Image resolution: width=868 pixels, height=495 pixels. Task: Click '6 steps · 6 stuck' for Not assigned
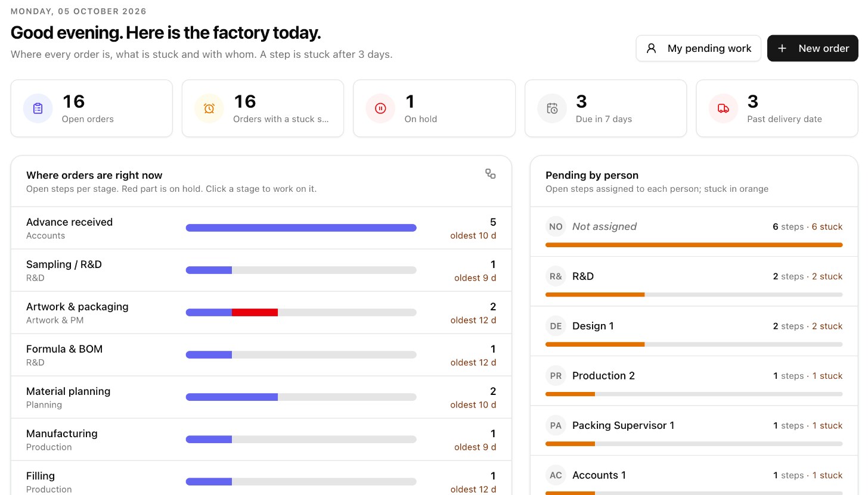[x=808, y=227]
